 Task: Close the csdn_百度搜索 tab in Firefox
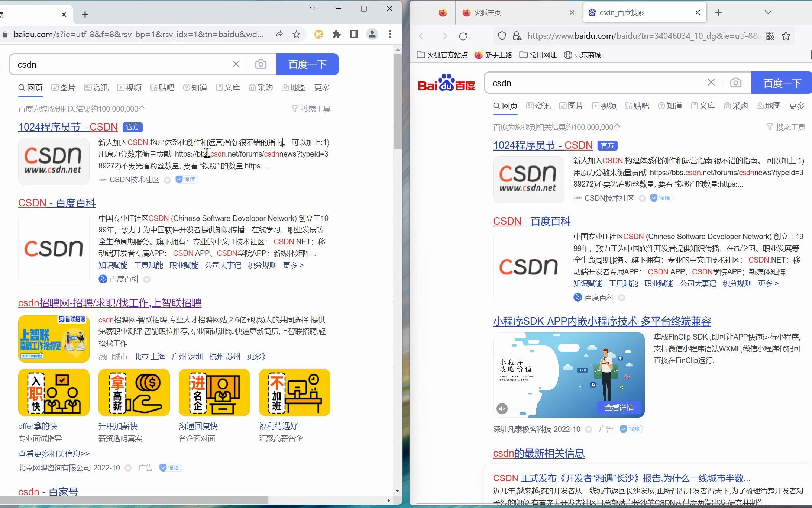698,13
